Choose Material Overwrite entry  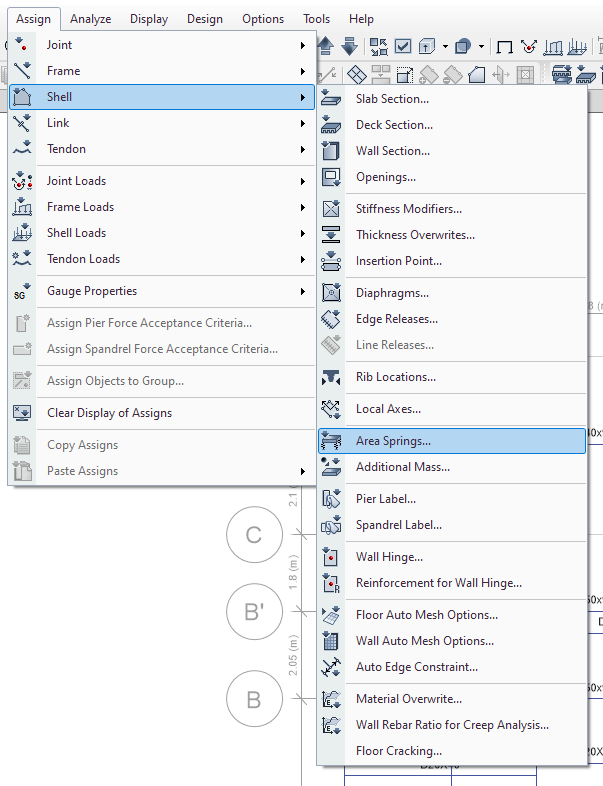[408, 699]
